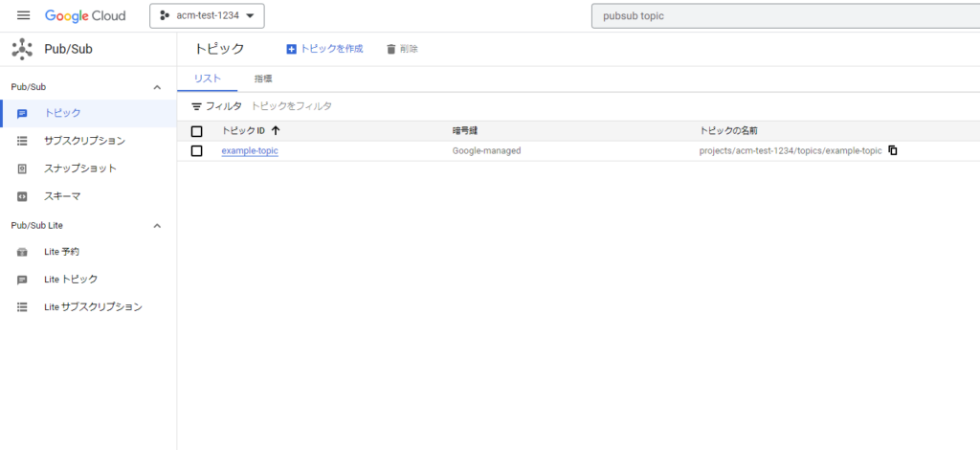Viewport: 980px width, 450px height.
Task: Click the Google-managed cell
Action: point(487,150)
